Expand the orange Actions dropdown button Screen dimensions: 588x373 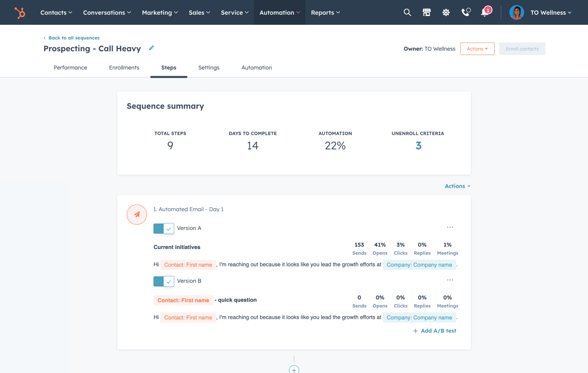point(477,49)
